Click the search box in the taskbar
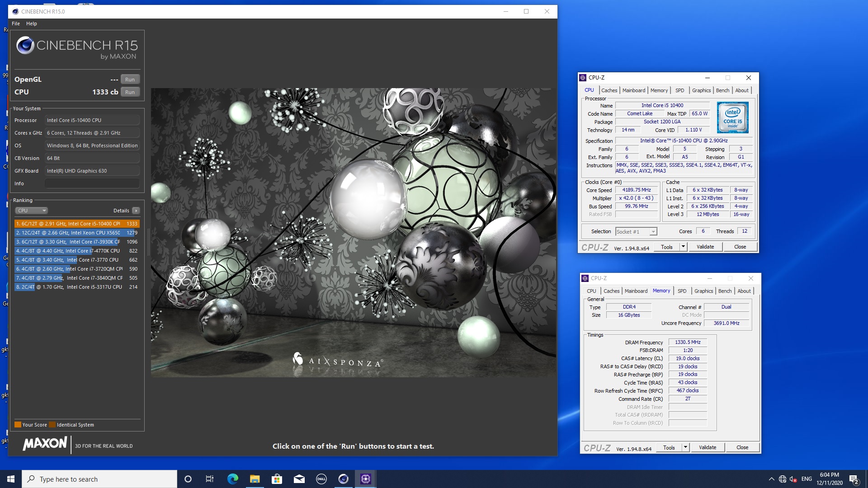 (99, 479)
